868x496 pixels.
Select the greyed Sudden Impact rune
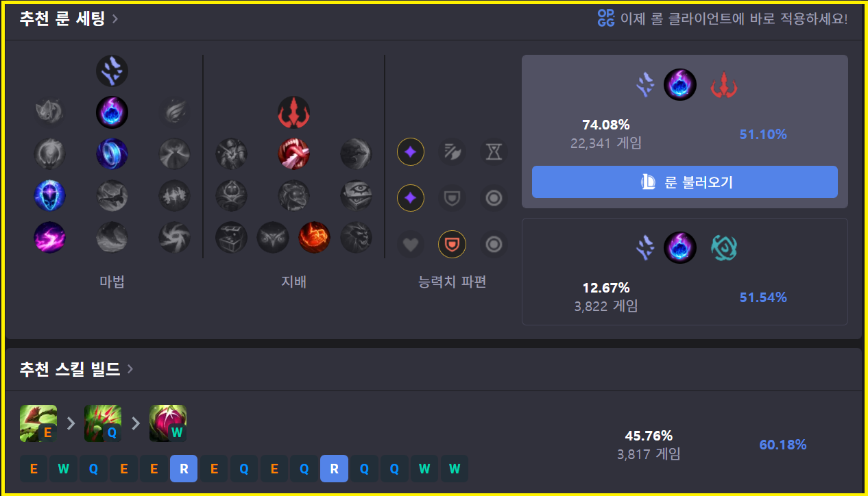356,154
